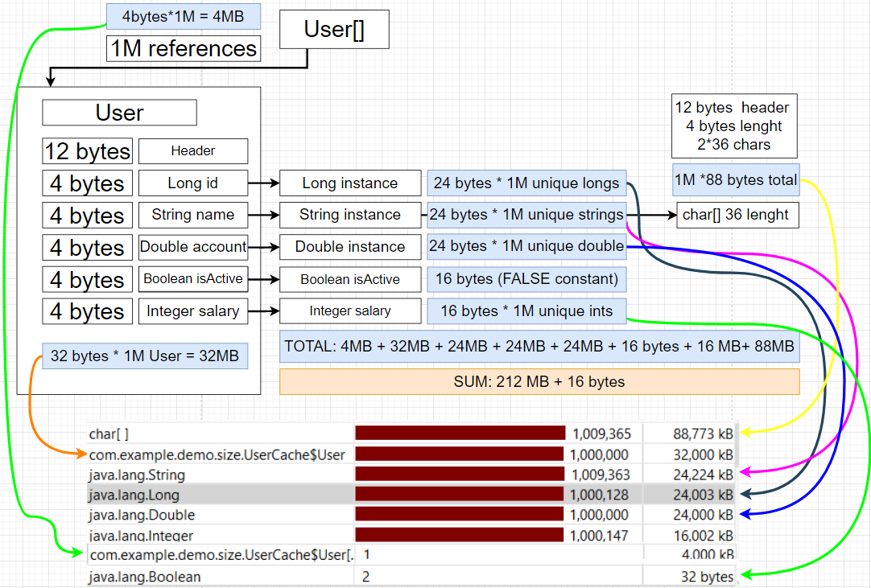Click the Double instance box
The height and width of the screenshot is (588, 871).
click(350, 247)
